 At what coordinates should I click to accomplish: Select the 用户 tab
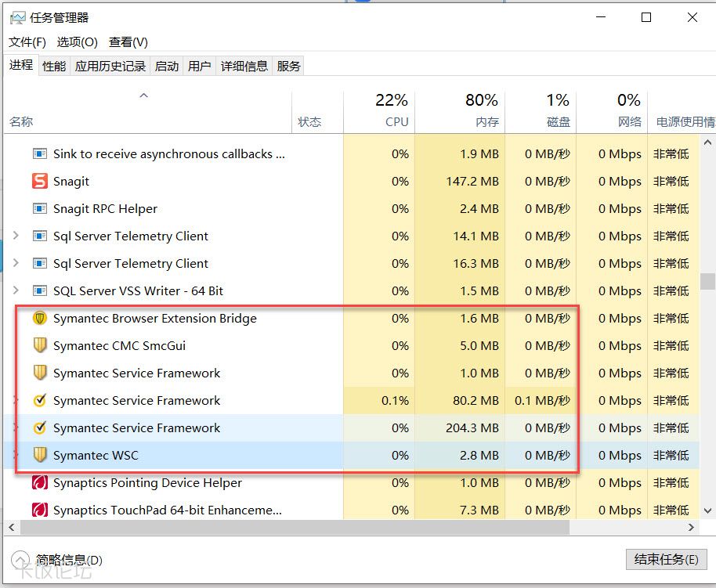pos(199,67)
